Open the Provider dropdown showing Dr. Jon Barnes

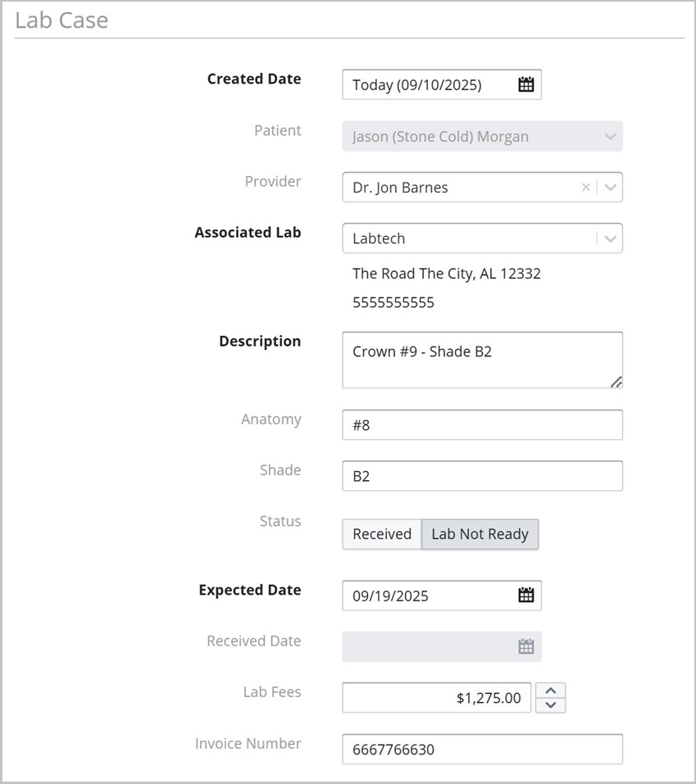tap(609, 187)
